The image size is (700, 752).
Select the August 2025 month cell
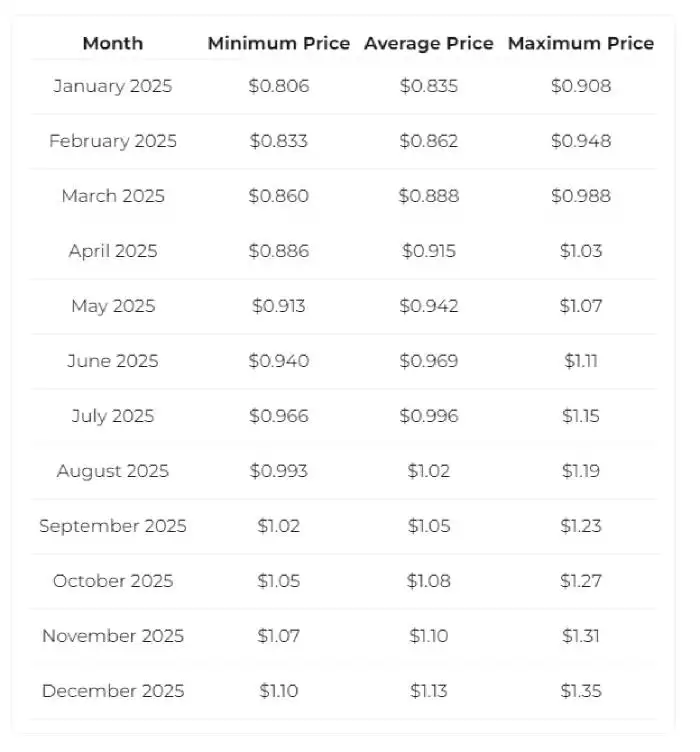click(x=113, y=471)
